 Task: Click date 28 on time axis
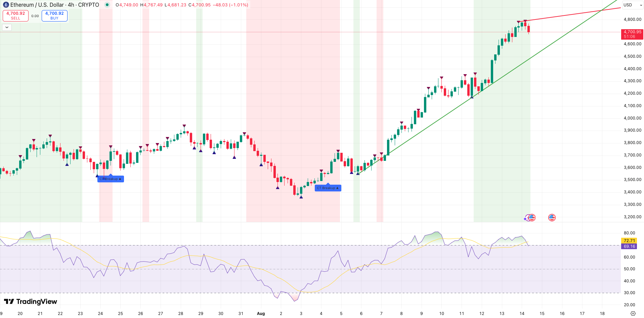pos(181,313)
